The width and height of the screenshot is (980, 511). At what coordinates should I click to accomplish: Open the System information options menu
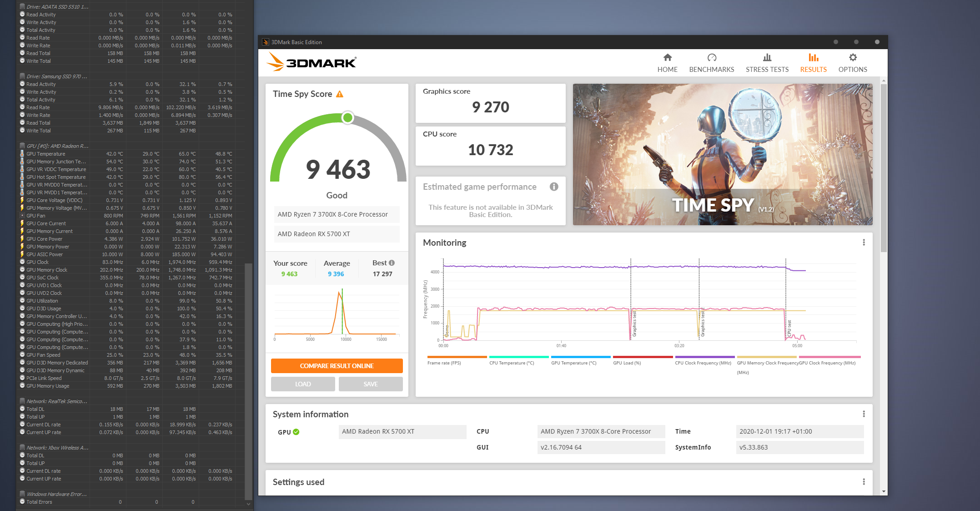864,414
